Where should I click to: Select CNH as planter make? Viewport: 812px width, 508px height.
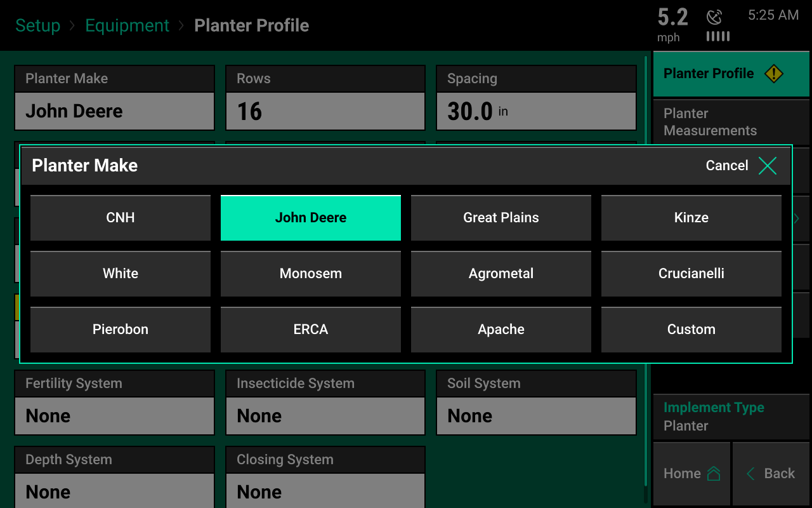pyautogui.click(x=121, y=218)
